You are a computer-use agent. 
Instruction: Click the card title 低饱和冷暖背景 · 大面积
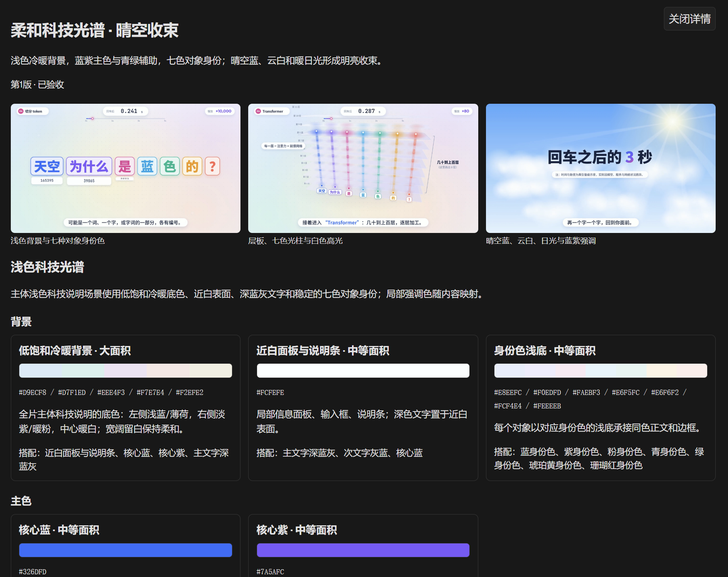pyautogui.click(x=75, y=351)
